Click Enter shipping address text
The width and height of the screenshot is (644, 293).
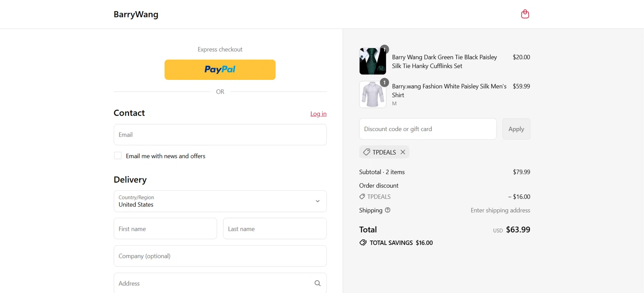pyautogui.click(x=500, y=211)
